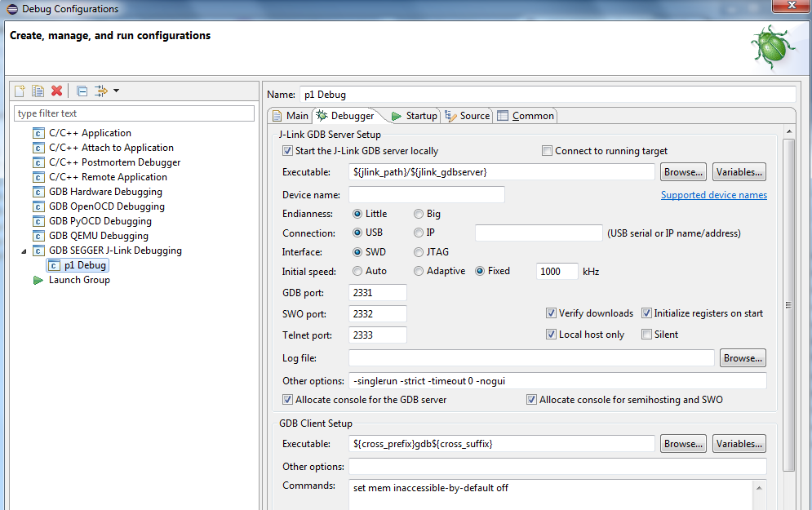Image resolution: width=812 pixels, height=510 pixels.
Task: Select the C/C++ Application text entry
Action: 90,133
